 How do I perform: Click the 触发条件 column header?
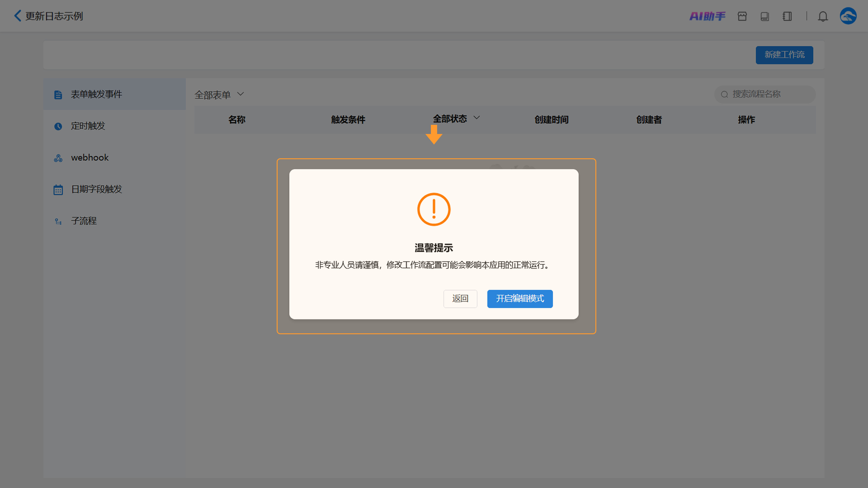(348, 120)
